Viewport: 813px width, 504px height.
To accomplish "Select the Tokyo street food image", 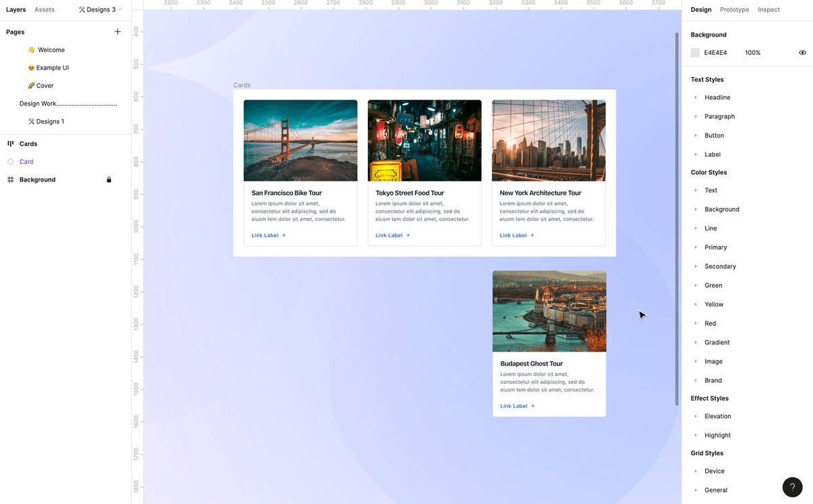I will click(425, 141).
